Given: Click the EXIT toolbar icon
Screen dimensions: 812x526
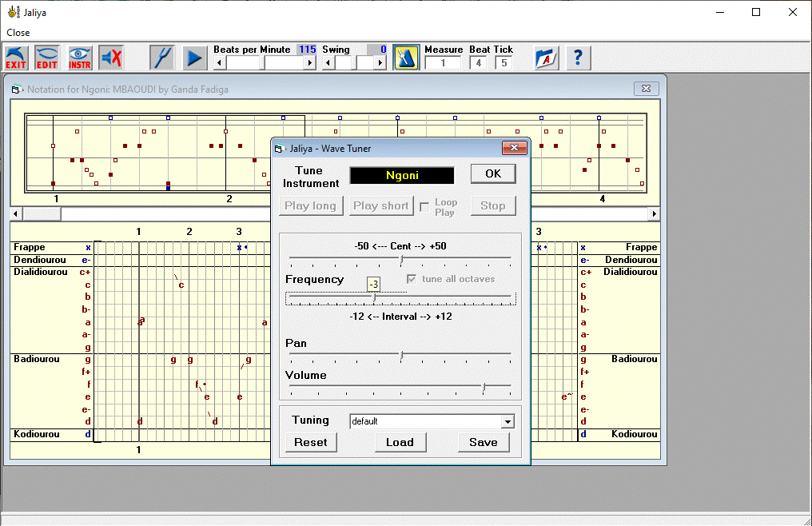Looking at the screenshot, I should click(15, 58).
